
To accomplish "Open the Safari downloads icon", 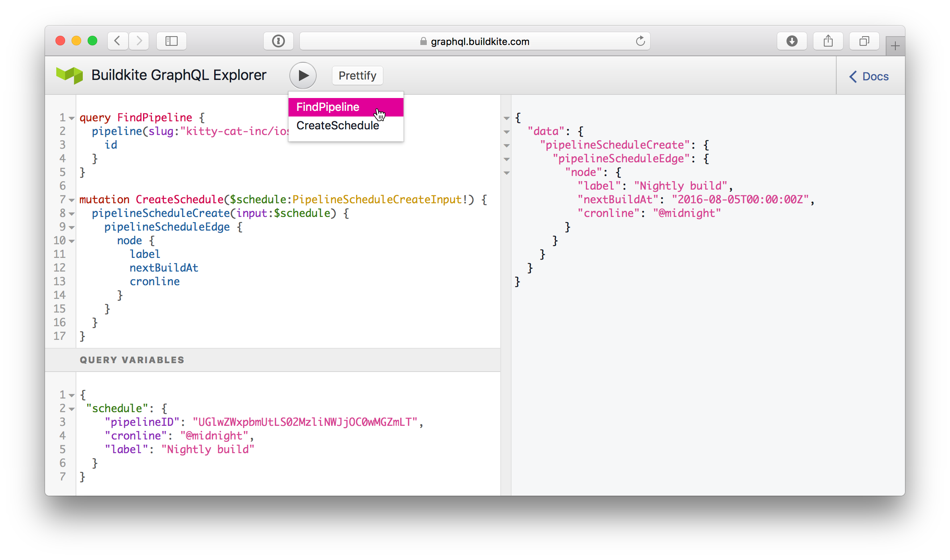I will (x=792, y=41).
